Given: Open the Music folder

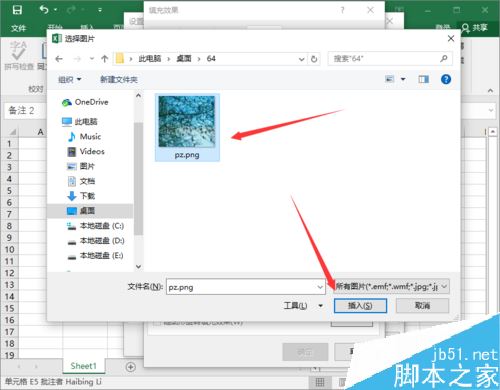Looking at the screenshot, I should pyautogui.click(x=85, y=136).
